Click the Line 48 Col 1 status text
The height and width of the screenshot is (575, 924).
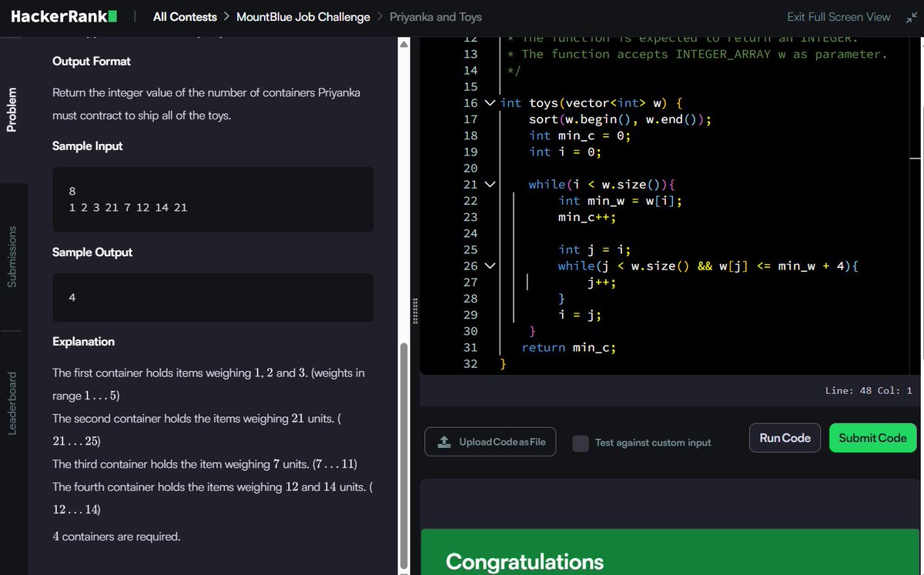point(869,390)
